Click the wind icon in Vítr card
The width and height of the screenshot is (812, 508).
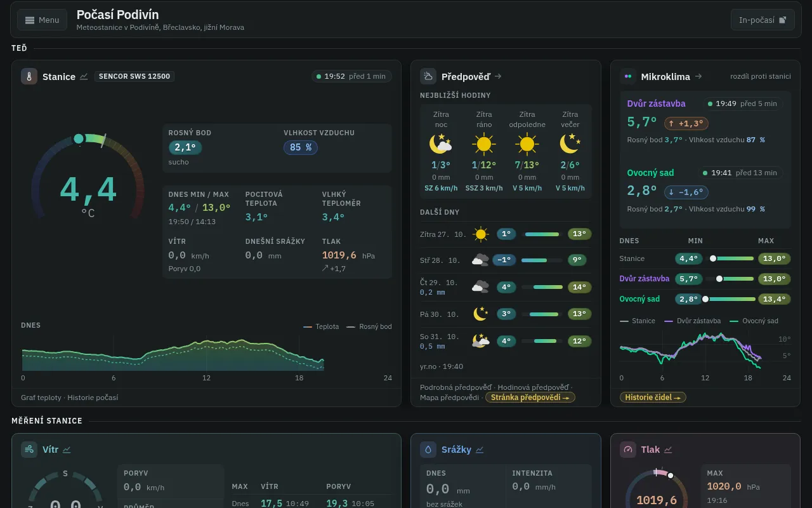pos(29,450)
